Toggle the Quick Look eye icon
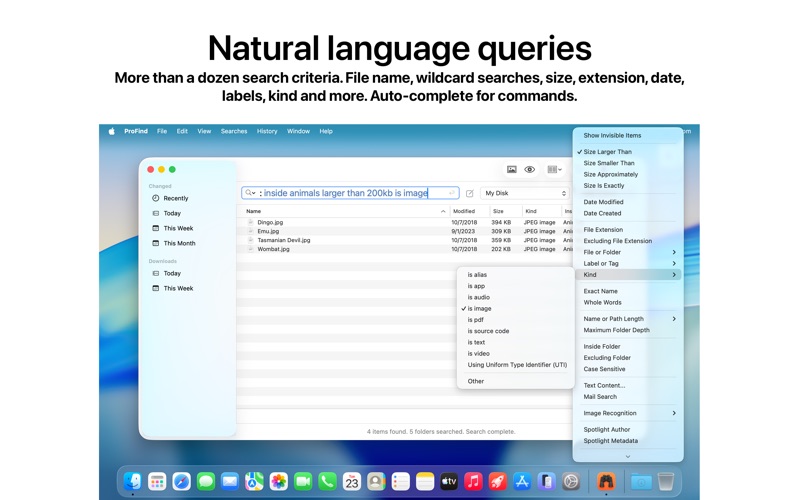Screen dimensions: 800x500 pyautogui.click(x=530, y=169)
